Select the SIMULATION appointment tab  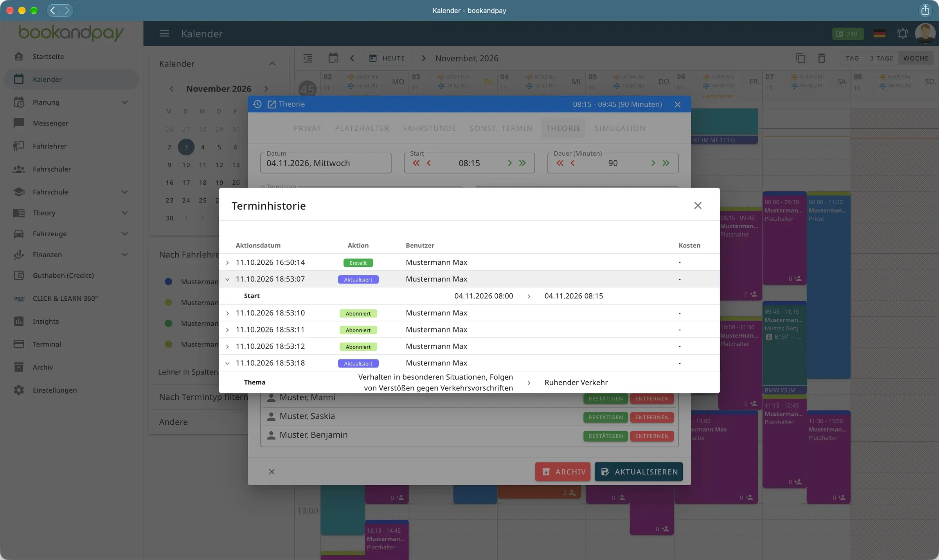pyautogui.click(x=620, y=128)
